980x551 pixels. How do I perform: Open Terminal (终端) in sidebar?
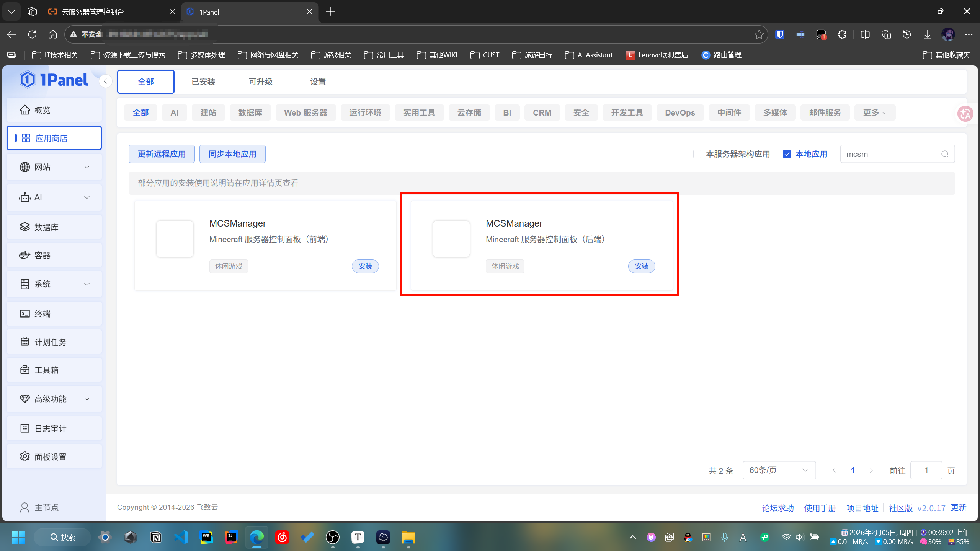coord(25,314)
